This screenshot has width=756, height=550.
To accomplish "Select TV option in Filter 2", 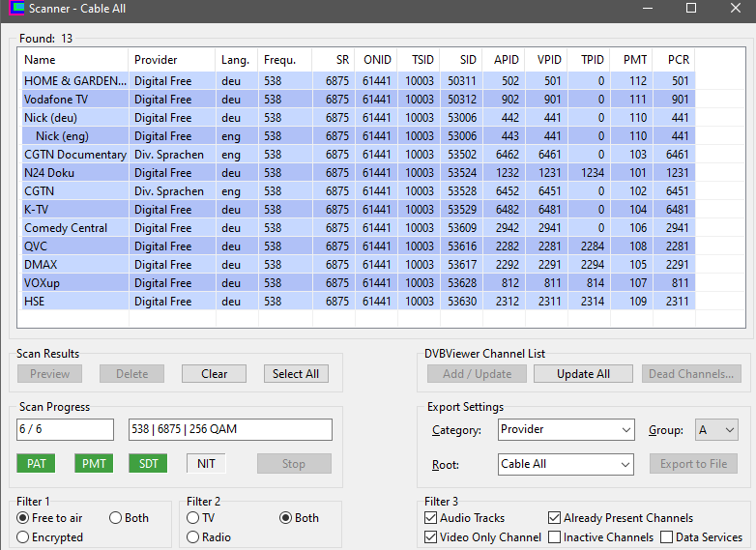I will [200, 518].
